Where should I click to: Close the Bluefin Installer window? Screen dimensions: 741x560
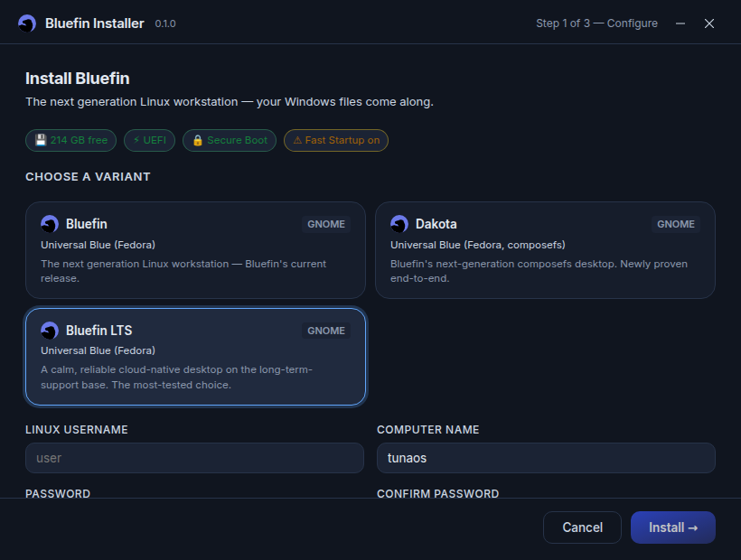click(x=709, y=23)
